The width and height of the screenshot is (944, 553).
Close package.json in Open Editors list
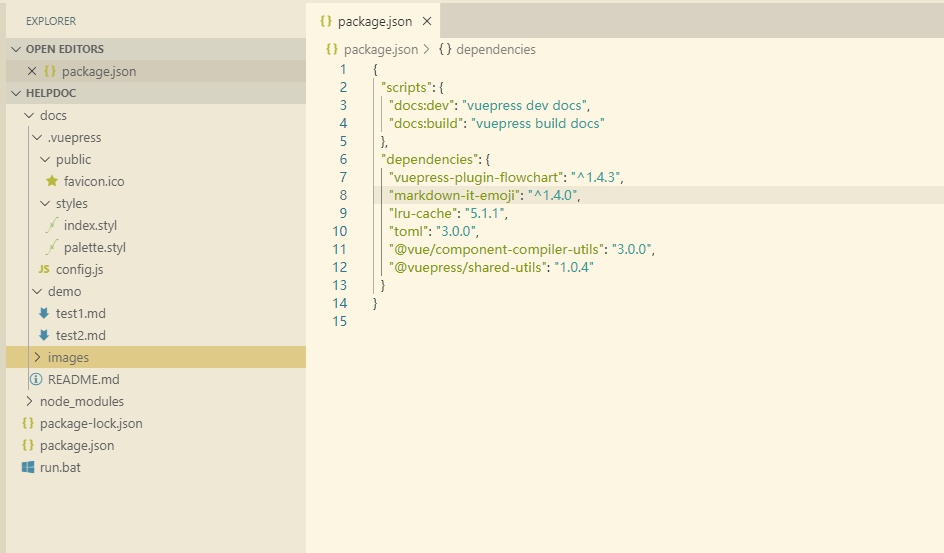32,72
